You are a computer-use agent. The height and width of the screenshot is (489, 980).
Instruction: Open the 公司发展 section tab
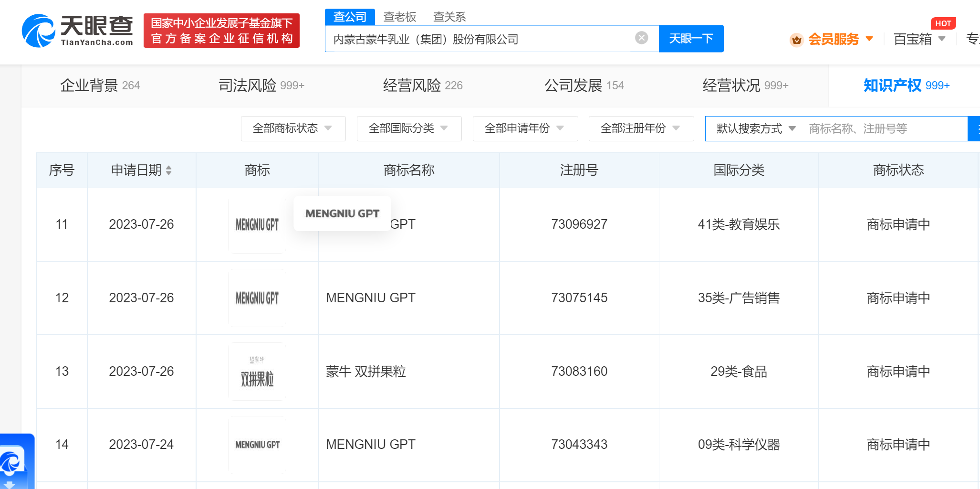coord(584,85)
